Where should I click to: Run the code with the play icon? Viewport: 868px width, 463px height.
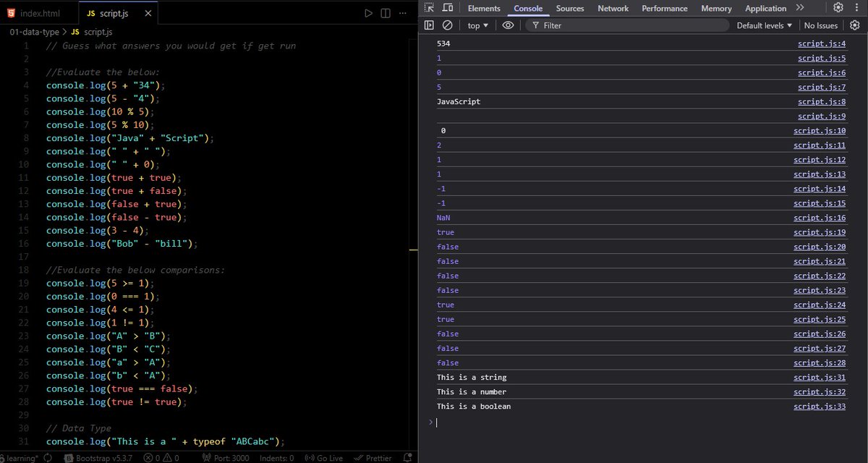(x=368, y=13)
